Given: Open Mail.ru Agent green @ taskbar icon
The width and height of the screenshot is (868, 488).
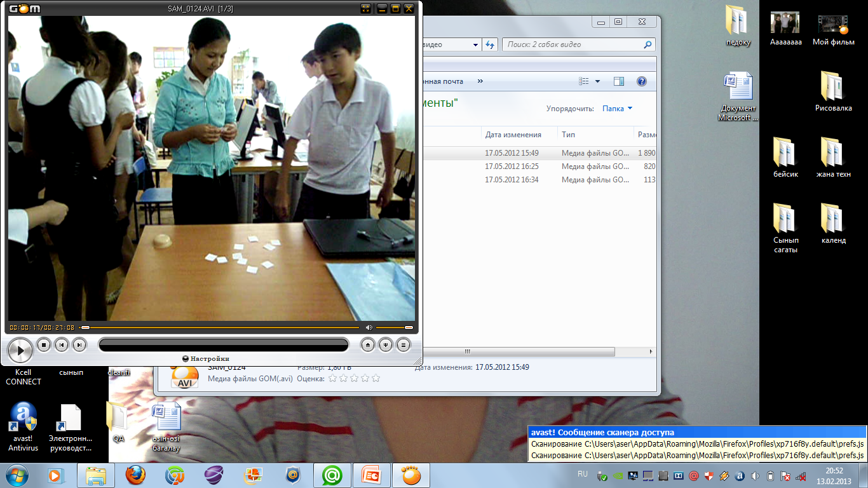Looking at the screenshot, I should click(x=332, y=475).
